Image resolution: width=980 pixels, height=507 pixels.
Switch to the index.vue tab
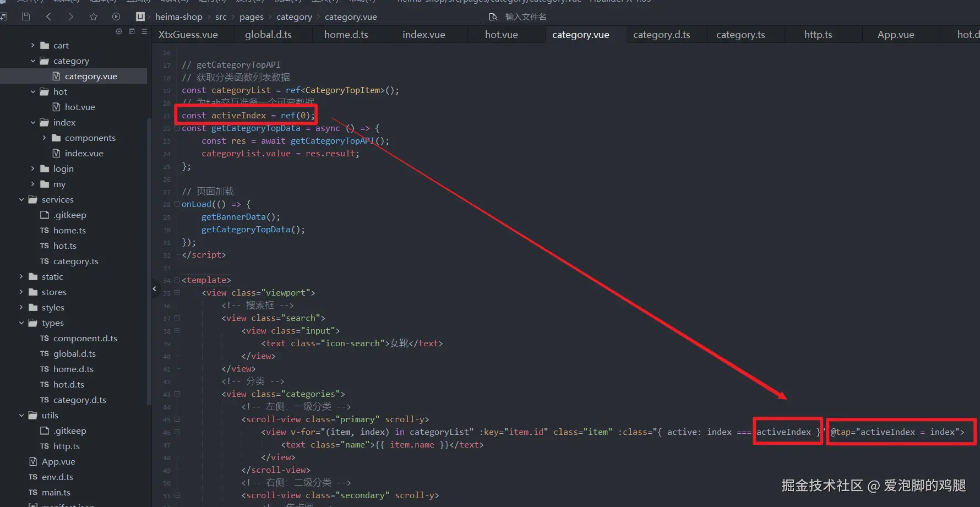click(x=424, y=35)
